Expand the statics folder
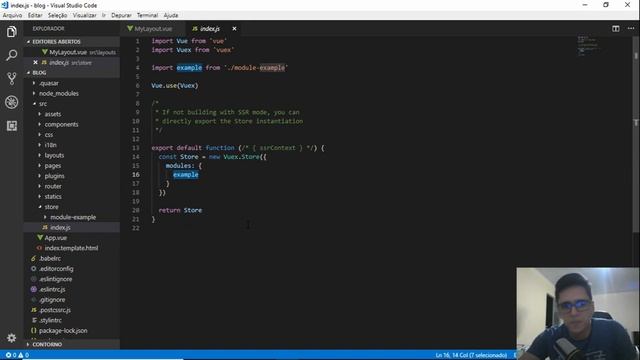The height and width of the screenshot is (360, 640). pos(72,197)
